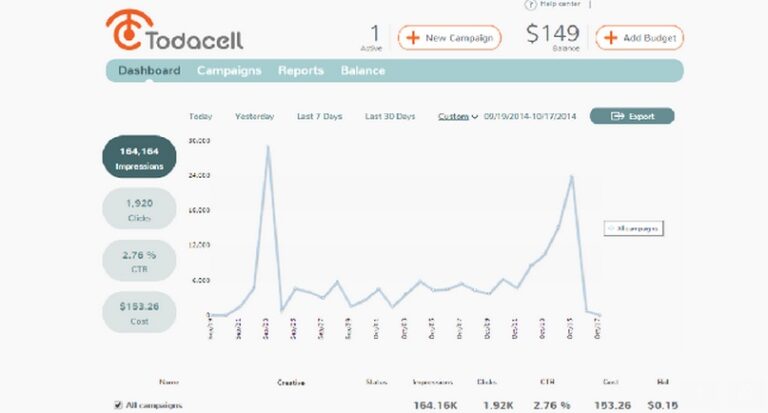
Task: Select the Clicks metric pill
Action: 139,209
